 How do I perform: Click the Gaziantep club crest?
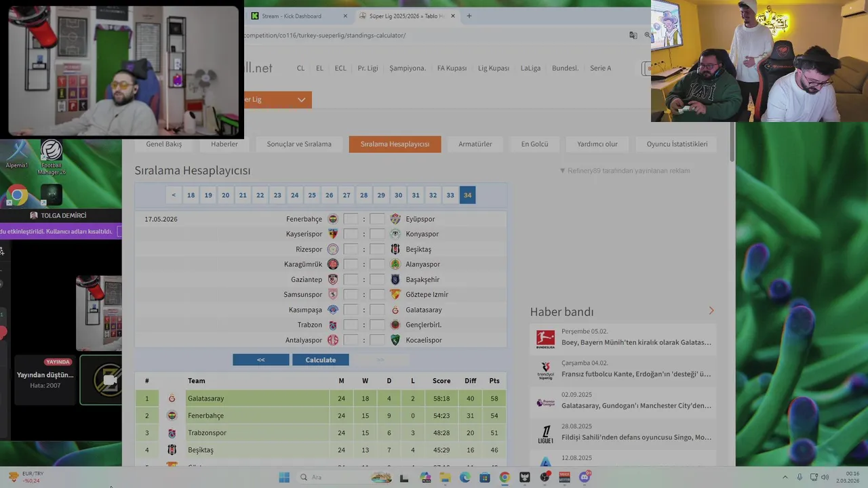[333, 279]
